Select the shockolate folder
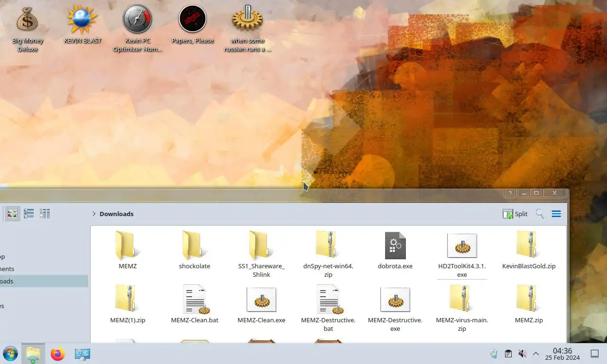Viewport: 607px width, 364px height. [194, 250]
